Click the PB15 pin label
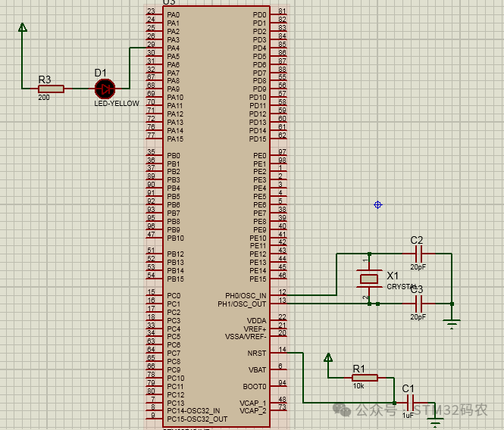 tap(176, 279)
